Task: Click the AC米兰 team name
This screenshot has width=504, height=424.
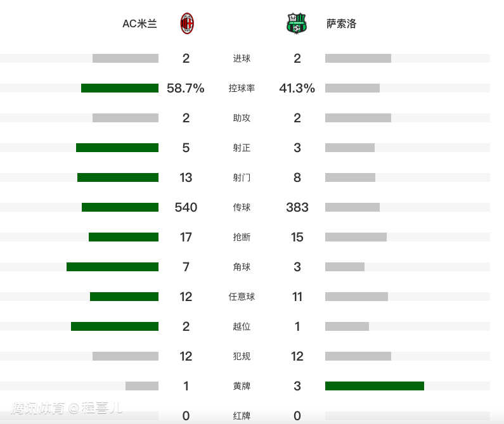Action: (x=139, y=24)
